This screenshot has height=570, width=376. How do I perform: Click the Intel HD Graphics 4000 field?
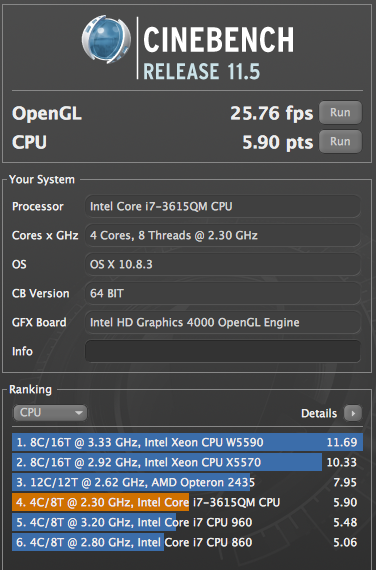click(223, 322)
